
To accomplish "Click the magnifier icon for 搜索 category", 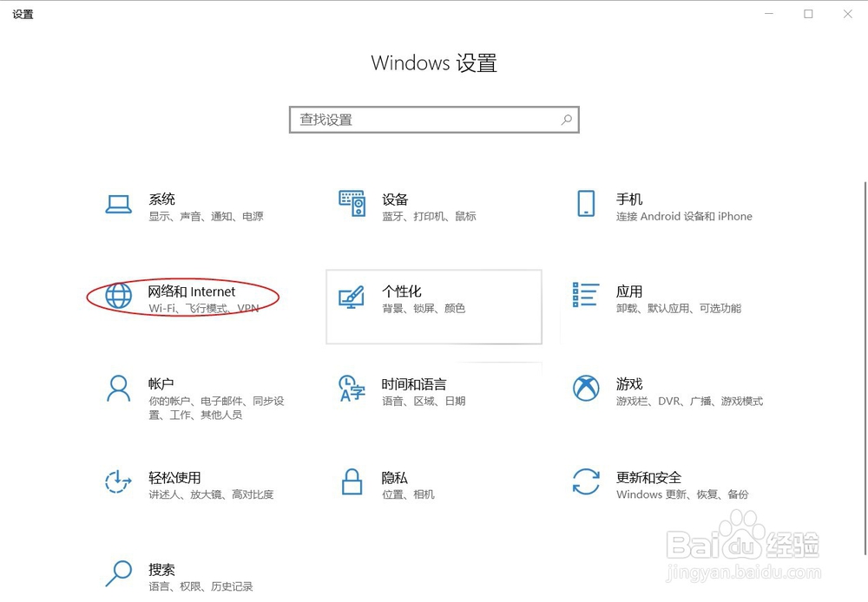I will [118, 573].
